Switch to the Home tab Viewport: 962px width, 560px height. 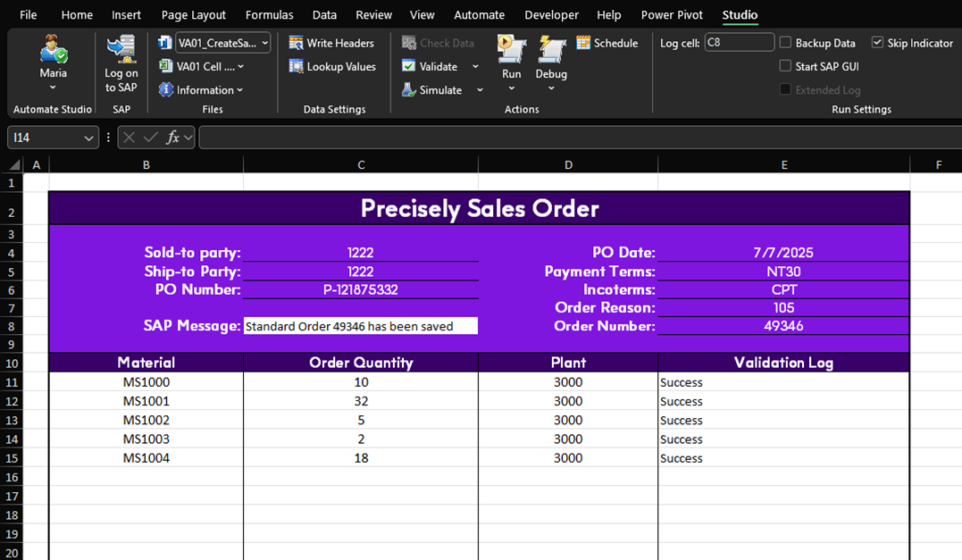(77, 14)
